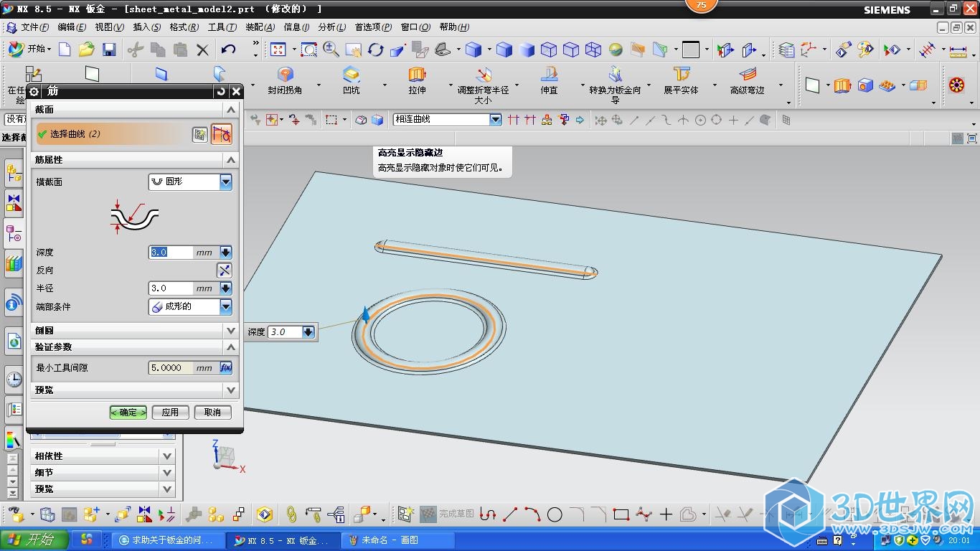Toggle 反向 reverse direction button

(225, 270)
